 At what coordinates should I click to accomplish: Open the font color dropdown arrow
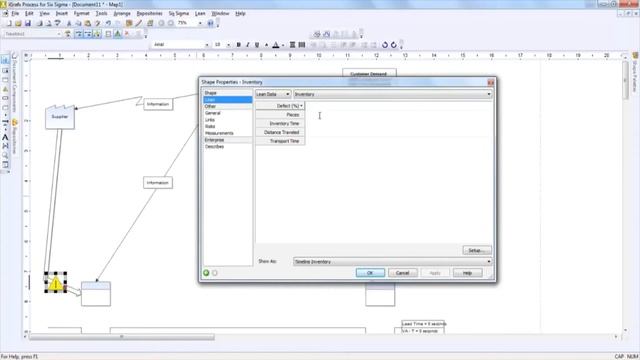click(282, 45)
